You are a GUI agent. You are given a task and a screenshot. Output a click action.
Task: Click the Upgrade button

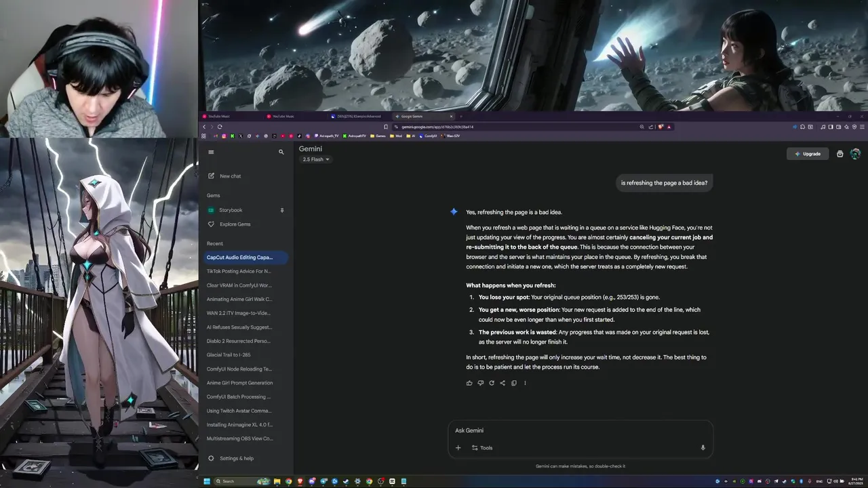(x=808, y=154)
